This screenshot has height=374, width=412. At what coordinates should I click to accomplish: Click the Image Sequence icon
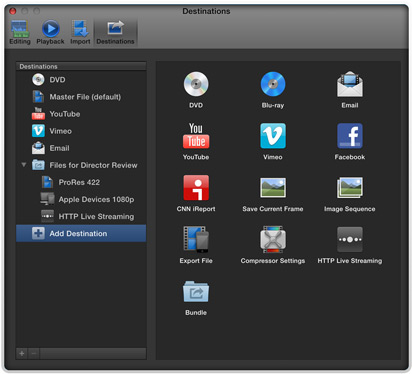pos(350,188)
